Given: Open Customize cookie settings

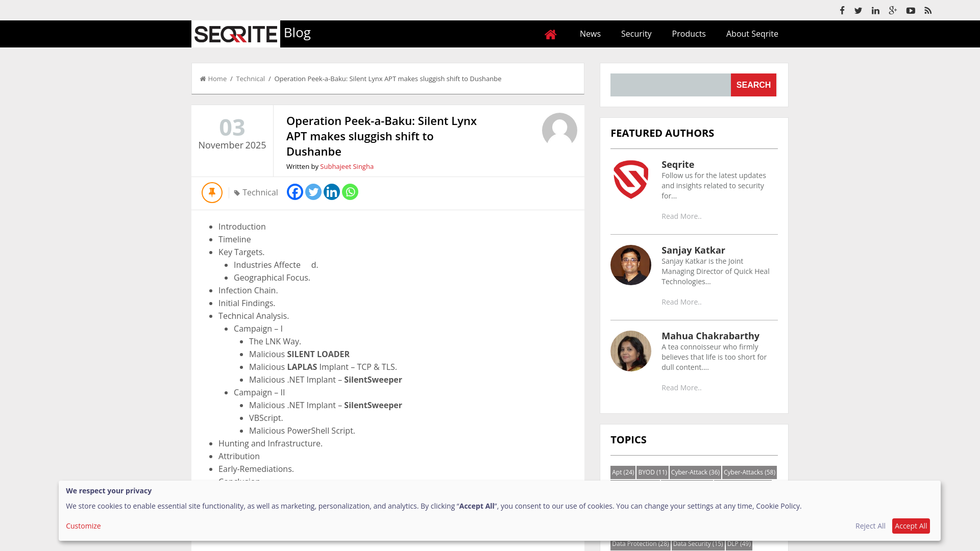Looking at the screenshot, I should pyautogui.click(x=83, y=526).
